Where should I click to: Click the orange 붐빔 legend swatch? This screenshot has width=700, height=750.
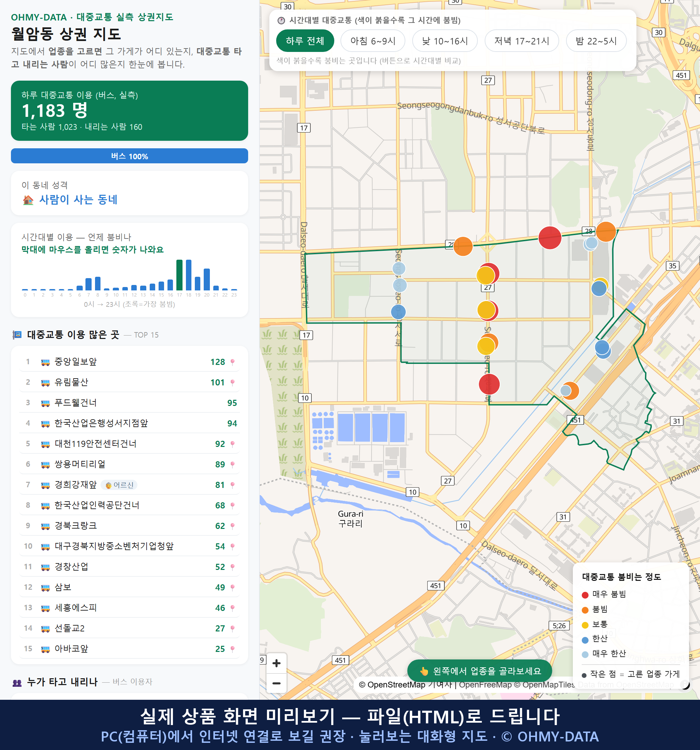pyautogui.click(x=585, y=610)
